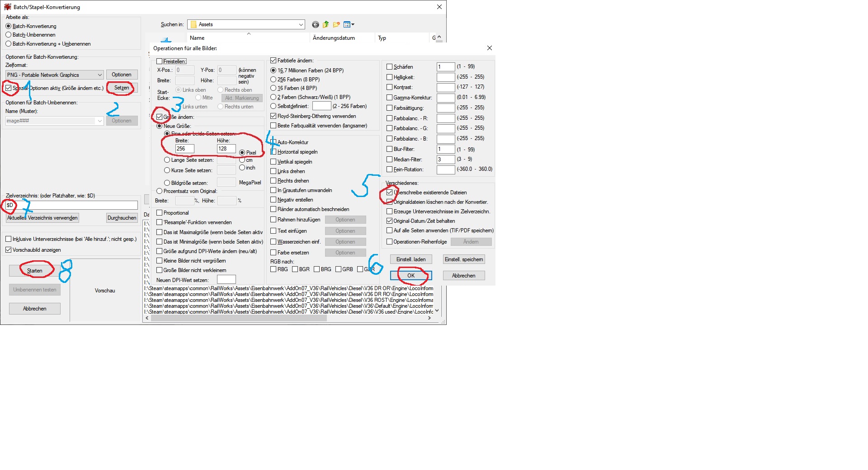Viewport: 868px width, 470px height.
Task: Click Abbrechen in the Operationen dialog
Action: [464, 276]
